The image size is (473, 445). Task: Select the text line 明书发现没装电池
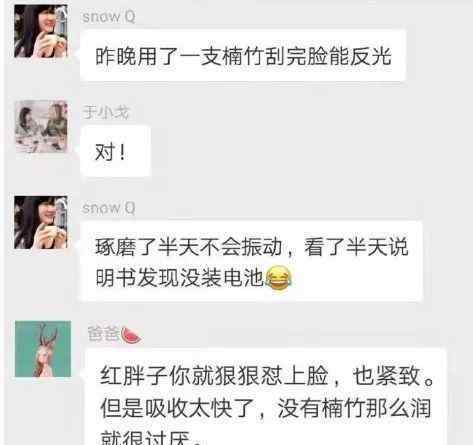click(x=180, y=277)
